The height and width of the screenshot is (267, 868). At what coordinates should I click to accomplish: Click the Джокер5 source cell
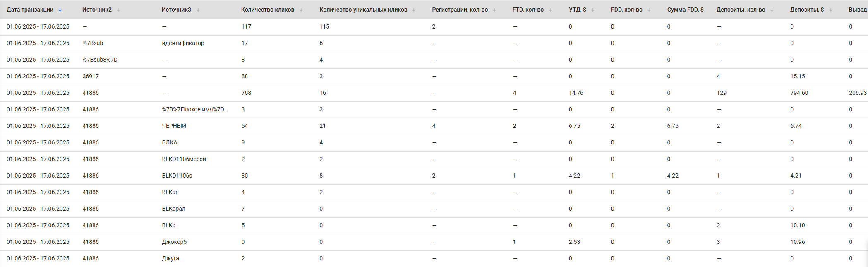click(174, 242)
